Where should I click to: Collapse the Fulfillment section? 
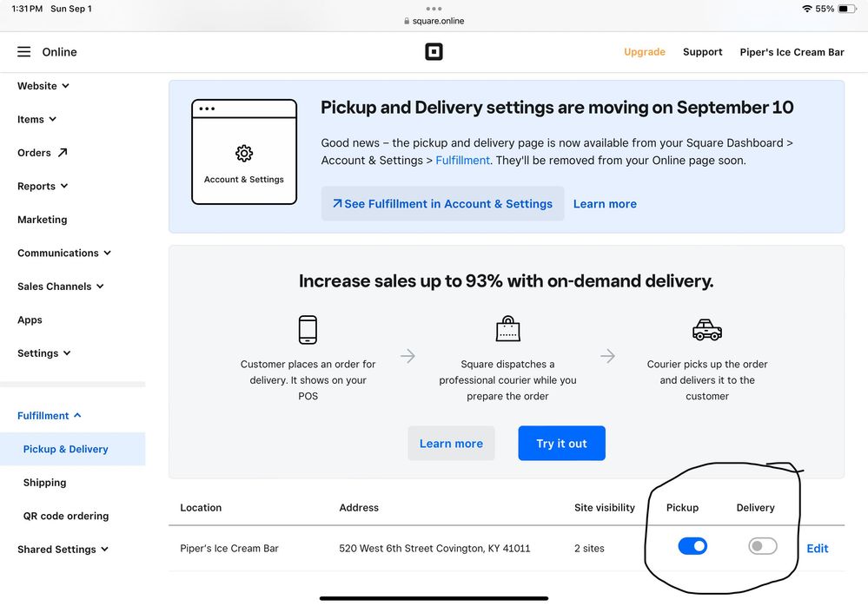[49, 416]
